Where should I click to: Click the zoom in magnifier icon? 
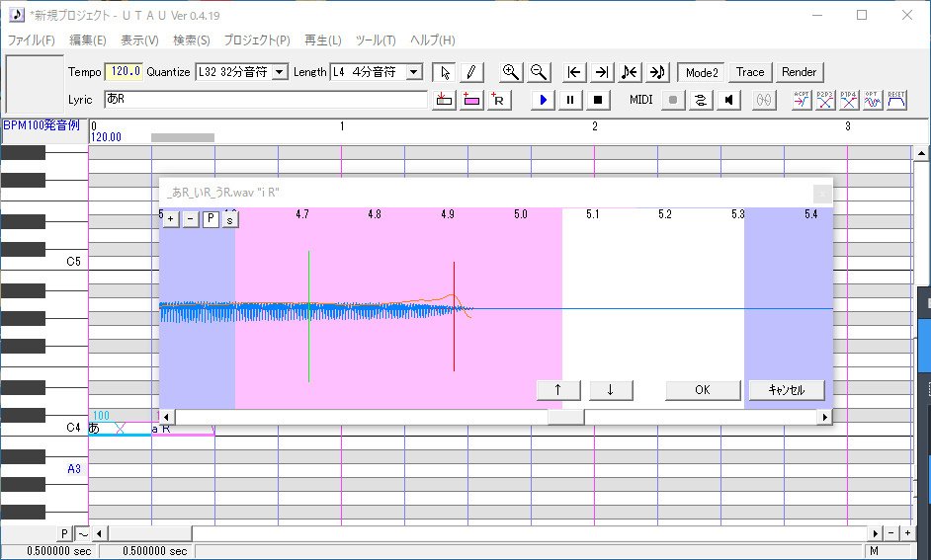pos(511,72)
